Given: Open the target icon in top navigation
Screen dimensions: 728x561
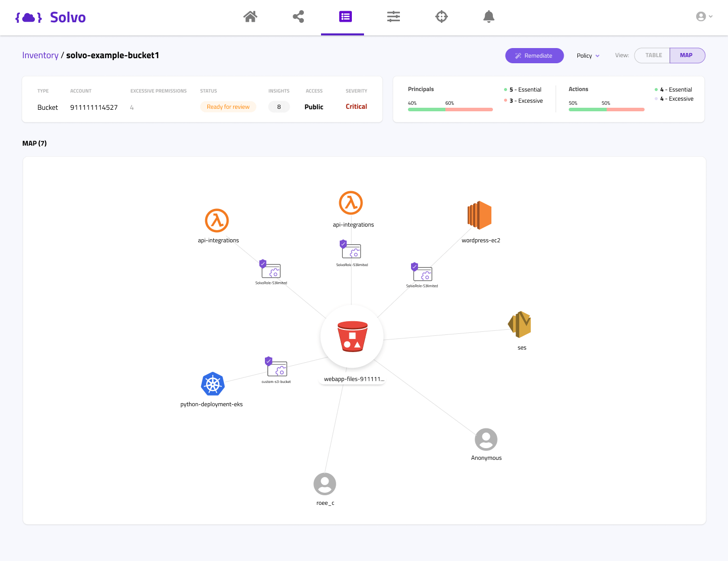Looking at the screenshot, I should pyautogui.click(x=441, y=16).
